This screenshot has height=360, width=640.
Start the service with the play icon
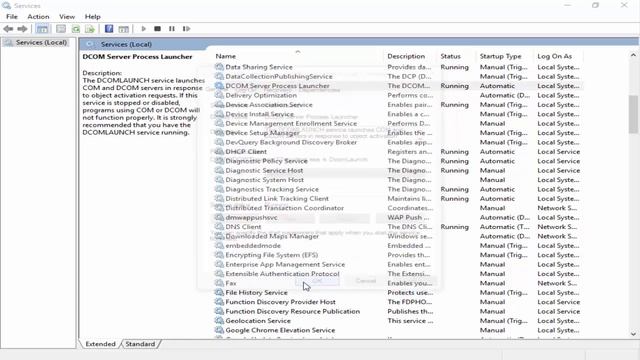[143, 29]
